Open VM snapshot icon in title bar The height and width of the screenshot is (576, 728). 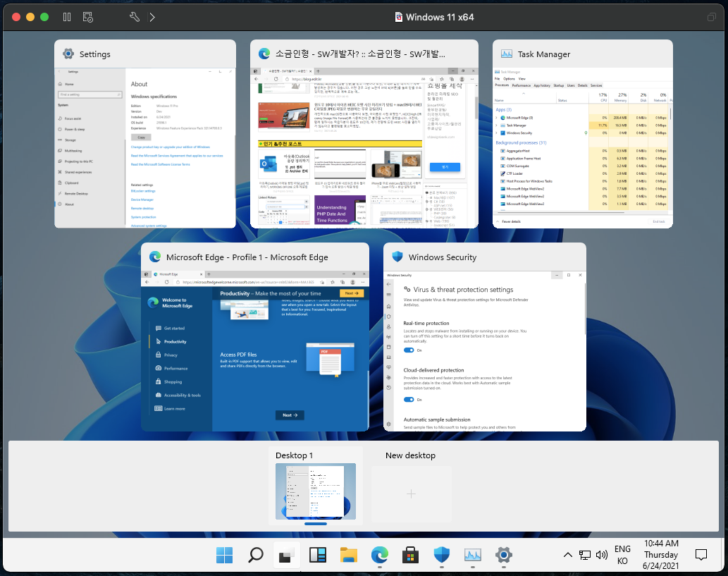coord(88,17)
